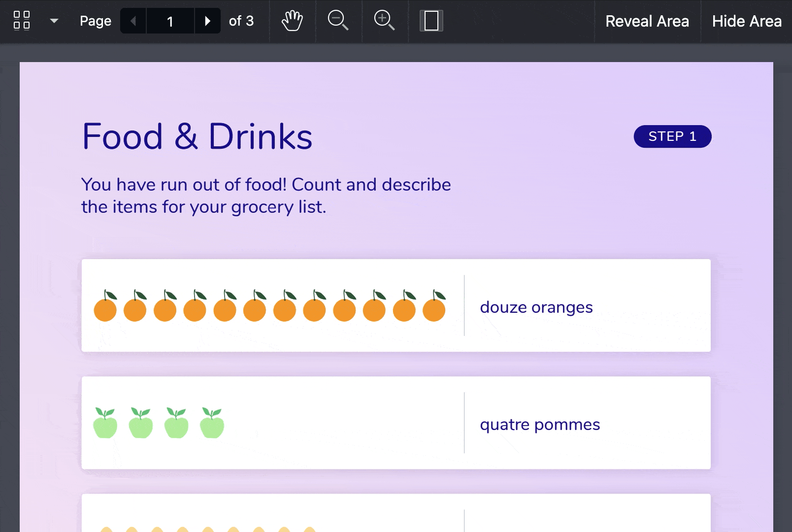Select the hand pan tool
792x532 pixels.
(x=292, y=21)
